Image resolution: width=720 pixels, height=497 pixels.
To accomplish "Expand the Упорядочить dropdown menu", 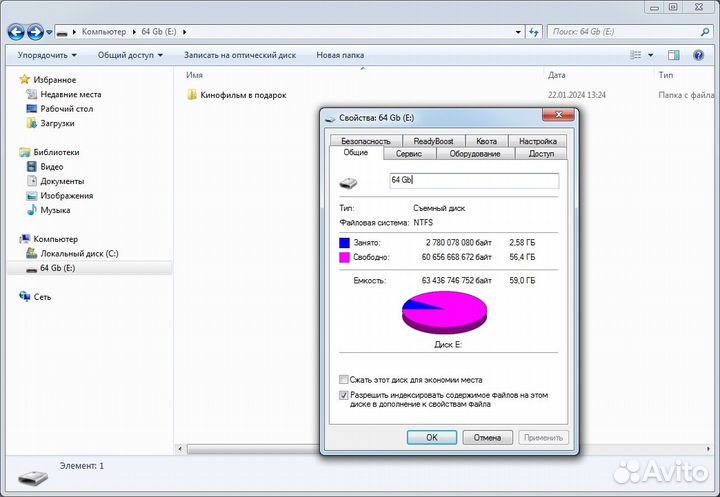I will pyautogui.click(x=47, y=55).
